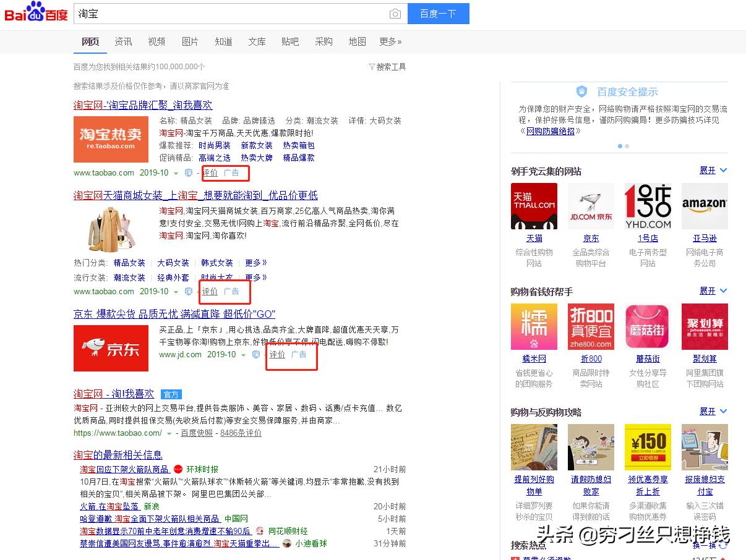Open the YHD.COM 1号店 icon
The width and height of the screenshot is (746, 560).
click(x=648, y=206)
